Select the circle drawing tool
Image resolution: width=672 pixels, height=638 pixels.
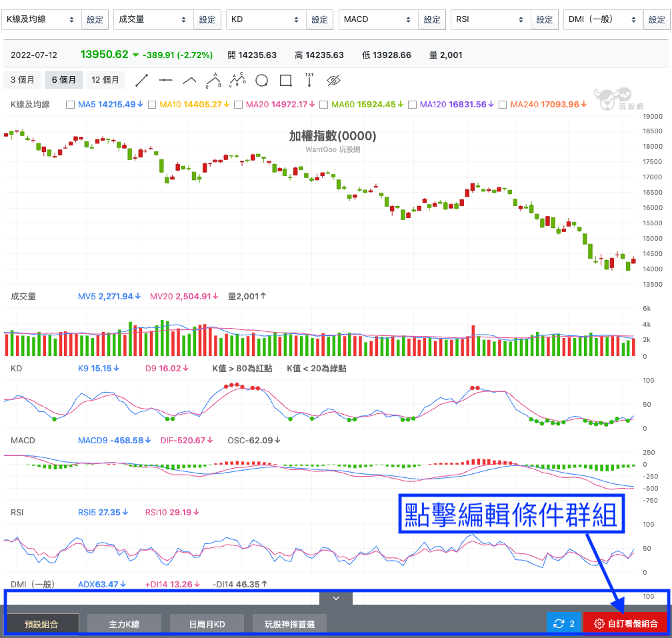click(261, 81)
